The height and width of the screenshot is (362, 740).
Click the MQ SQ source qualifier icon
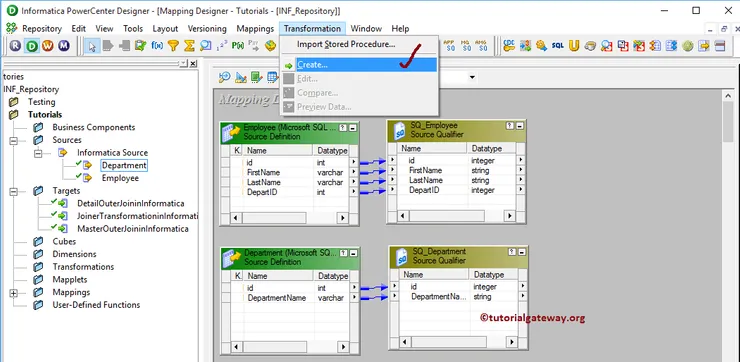click(x=465, y=46)
